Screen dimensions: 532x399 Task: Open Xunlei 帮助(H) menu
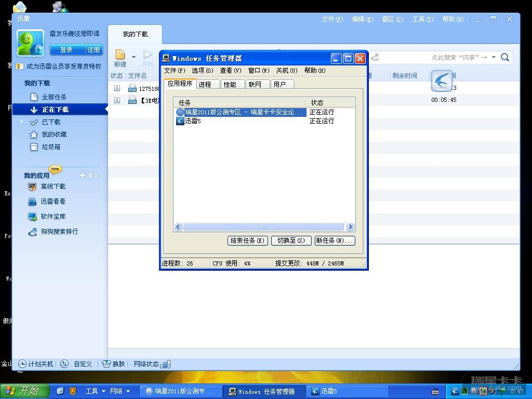(x=453, y=19)
